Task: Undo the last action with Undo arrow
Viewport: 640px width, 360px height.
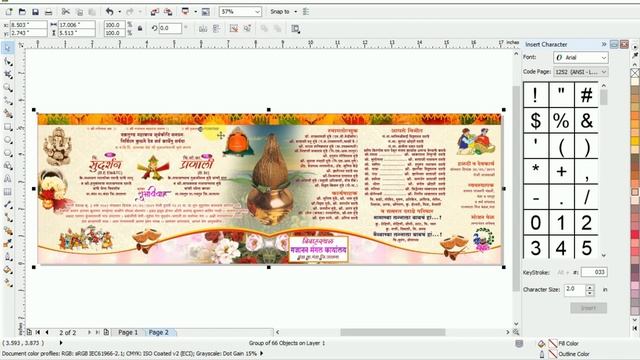Action: [109, 12]
